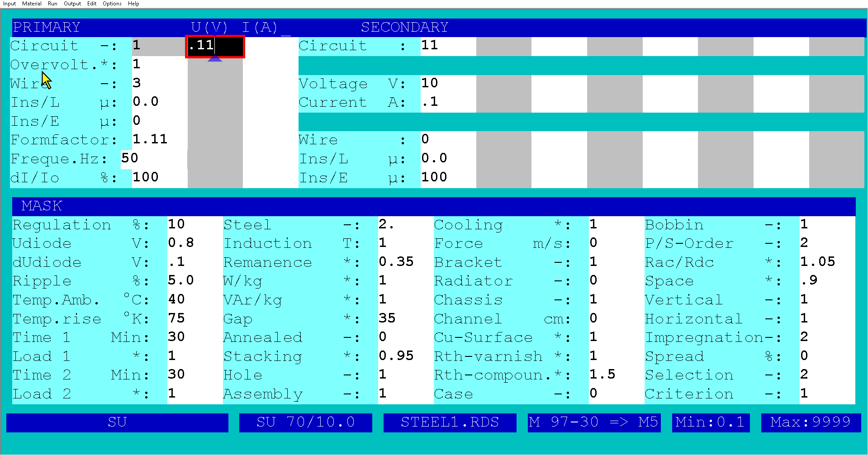Image resolution: width=868 pixels, height=455 pixels.
Task: Click the Max:9999 status field
Action: point(810,422)
